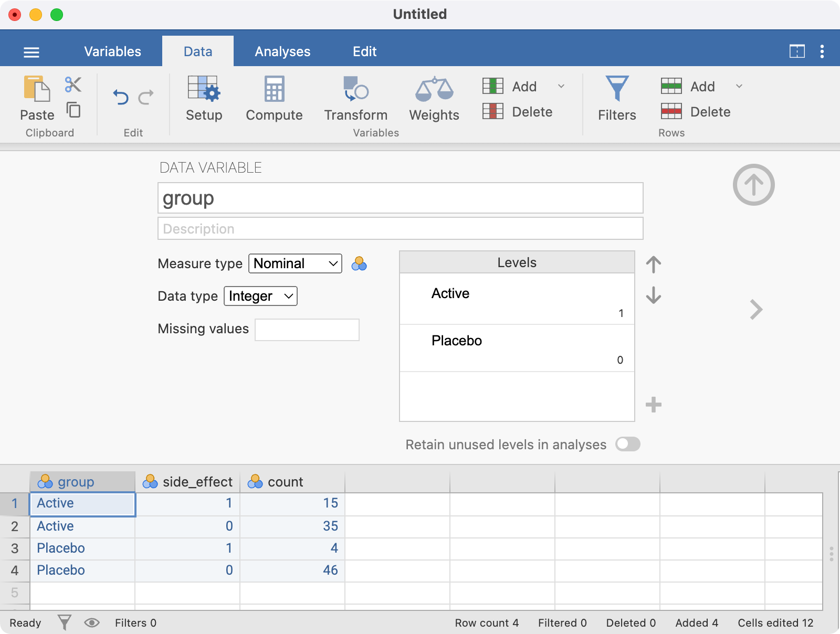
Task: Click the Undo arrow icon
Action: coord(121,97)
